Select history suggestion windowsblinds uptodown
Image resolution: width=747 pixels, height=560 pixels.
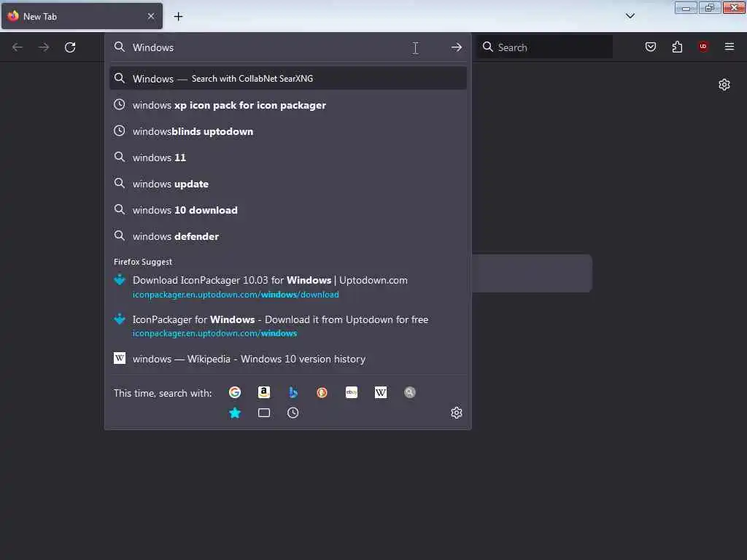coord(287,131)
